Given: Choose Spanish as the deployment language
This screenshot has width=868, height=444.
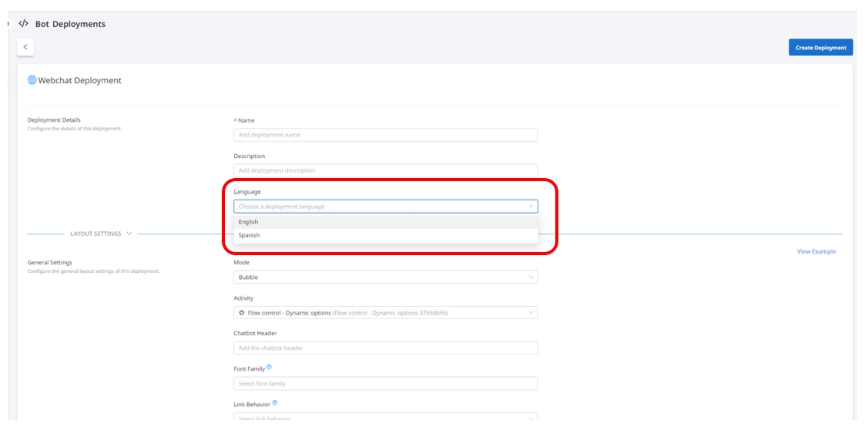Looking at the screenshot, I should tap(250, 236).
